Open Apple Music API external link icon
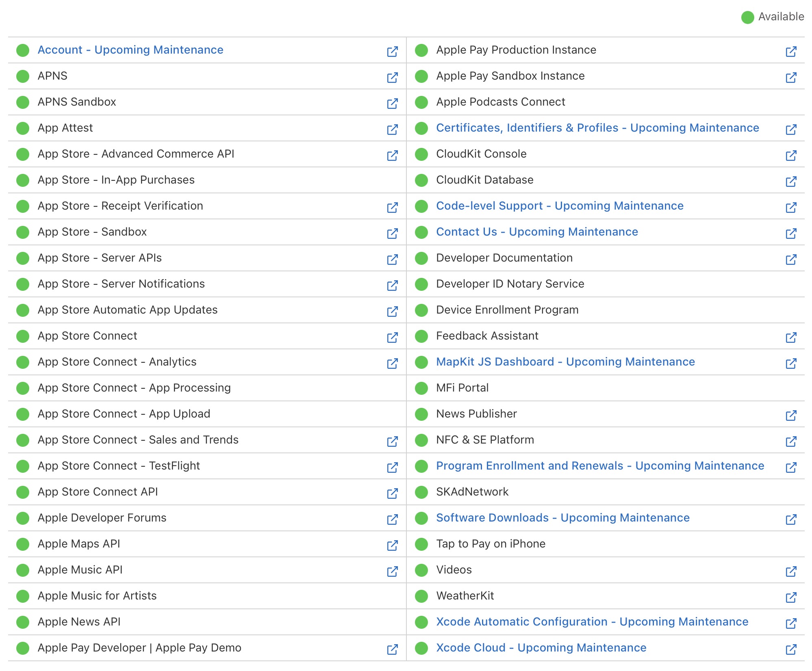 pyautogui.click(x=392, y=571)
